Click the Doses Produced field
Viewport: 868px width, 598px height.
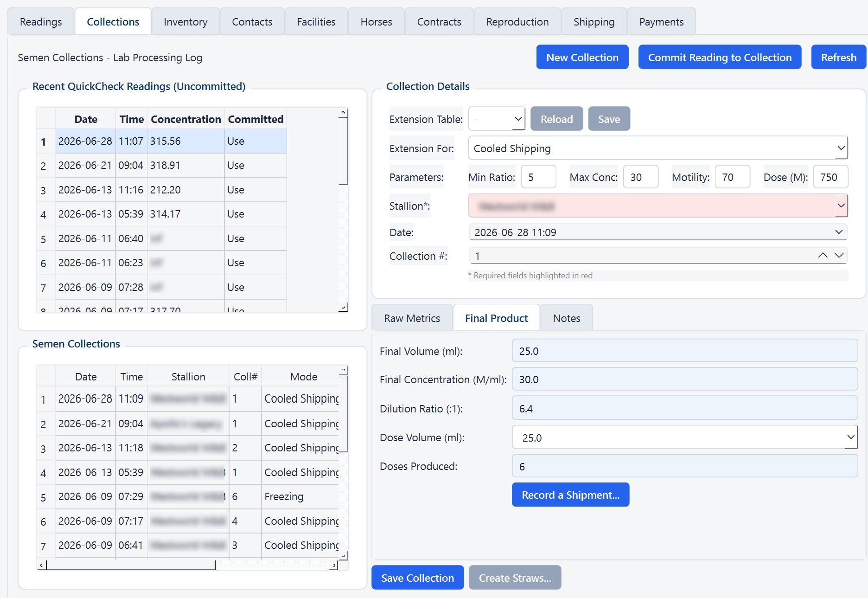685,466
